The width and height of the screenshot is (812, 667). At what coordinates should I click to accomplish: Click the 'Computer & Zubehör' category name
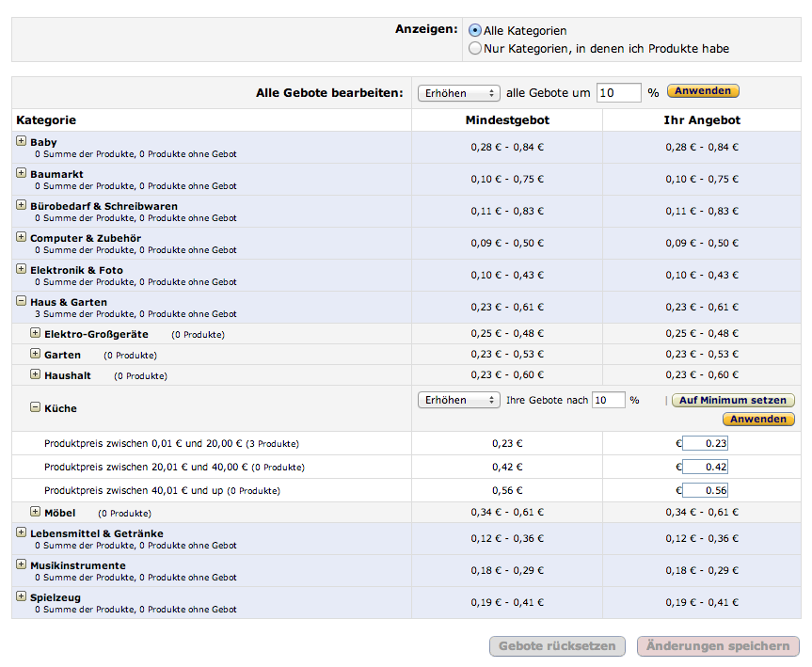tap(86, 239)
